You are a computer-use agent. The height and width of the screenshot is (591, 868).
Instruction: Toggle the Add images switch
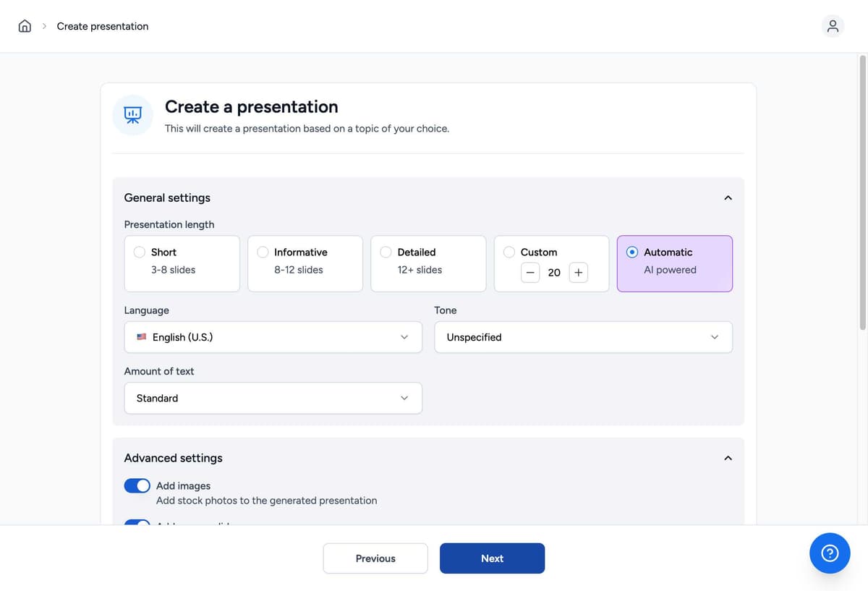coord(137,485)
